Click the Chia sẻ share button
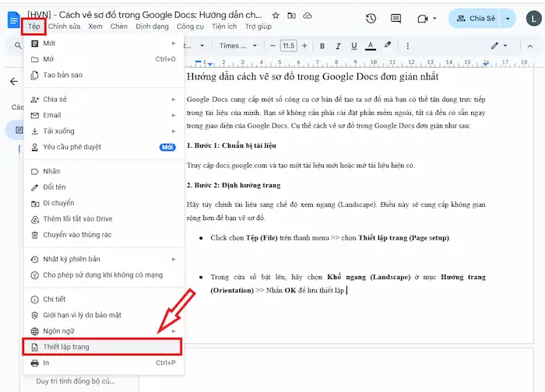The height and width of the screenshot is (392, 545). (x=475, y=19)
